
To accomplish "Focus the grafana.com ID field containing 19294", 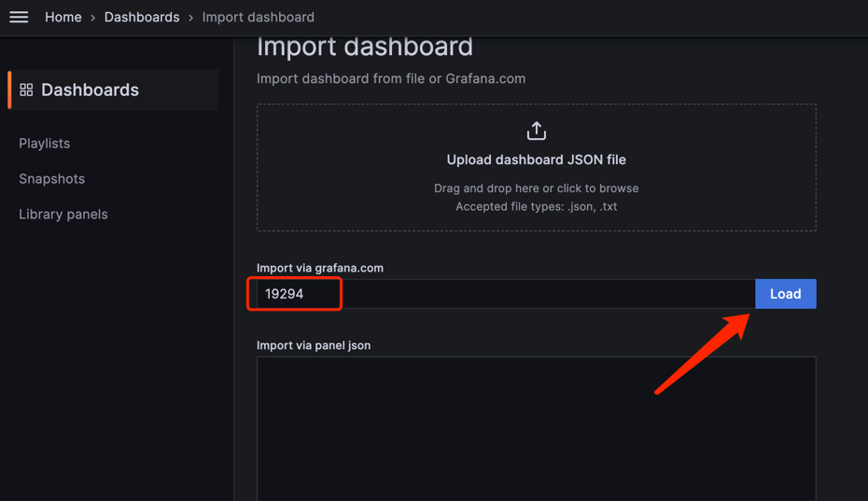I will [504, 294].
